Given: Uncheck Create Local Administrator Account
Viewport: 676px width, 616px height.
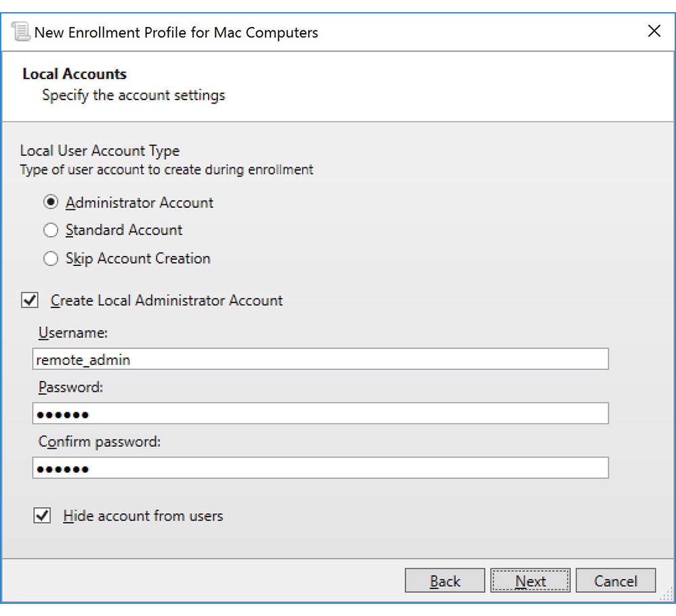Looking at the screenshot, I should (x=29, y=301).
